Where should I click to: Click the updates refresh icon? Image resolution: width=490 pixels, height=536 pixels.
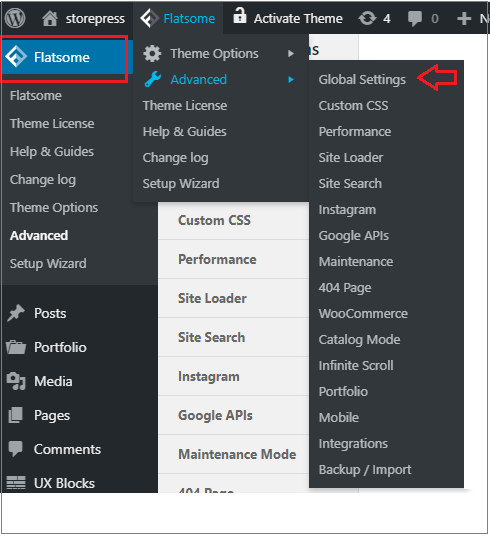[x=367, y=18]
